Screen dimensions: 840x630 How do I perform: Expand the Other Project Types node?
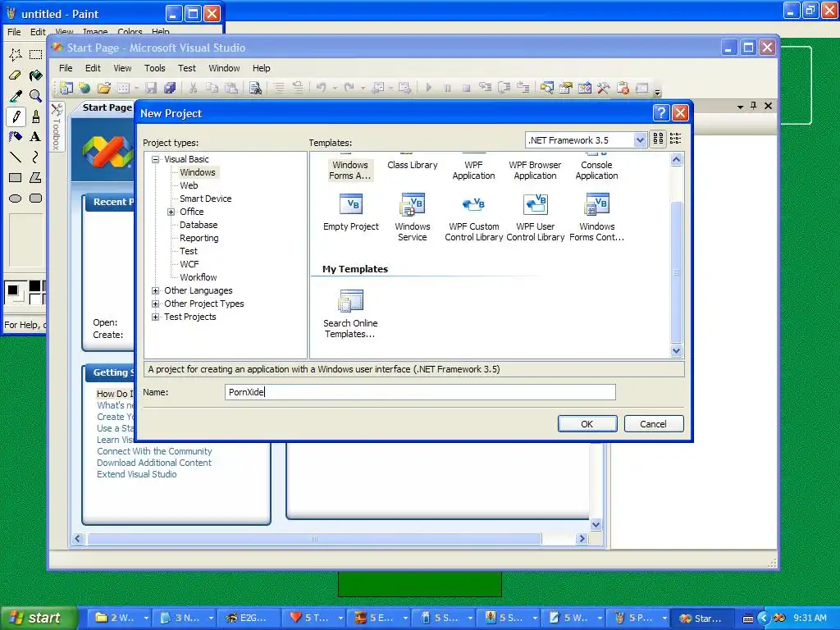pyautogui.click(x=155, y=304)
